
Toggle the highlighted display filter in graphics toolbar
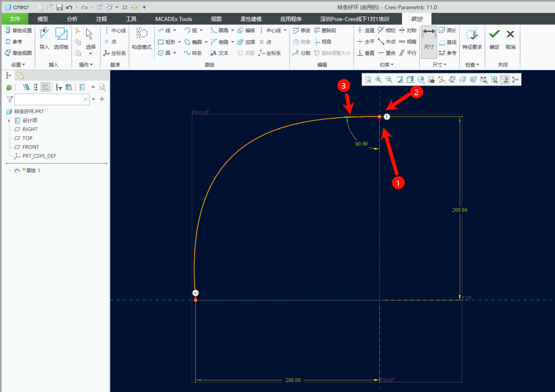[x=504, y=79]
